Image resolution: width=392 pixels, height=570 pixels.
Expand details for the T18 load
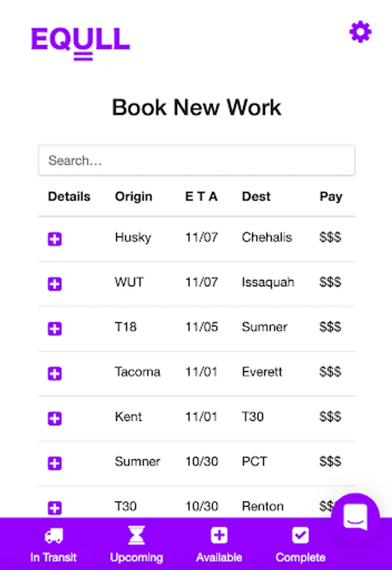click(x=55, y=329)
